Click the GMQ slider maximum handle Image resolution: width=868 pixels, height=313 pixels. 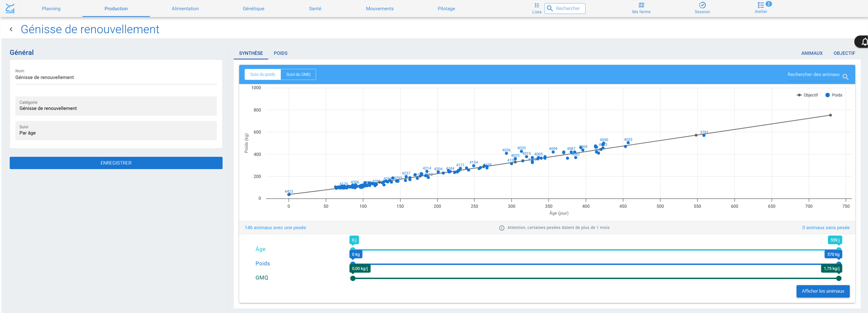pos(839,278)
